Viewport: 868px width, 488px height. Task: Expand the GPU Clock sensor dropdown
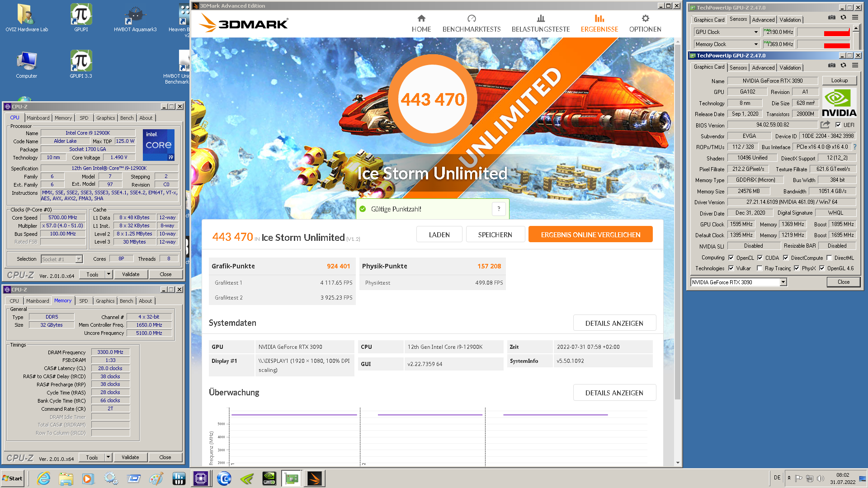(x=756, y=32)
